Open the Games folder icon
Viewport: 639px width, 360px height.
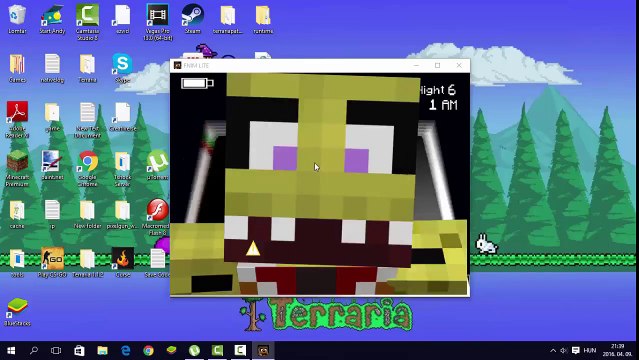click(x=17, y=68)
